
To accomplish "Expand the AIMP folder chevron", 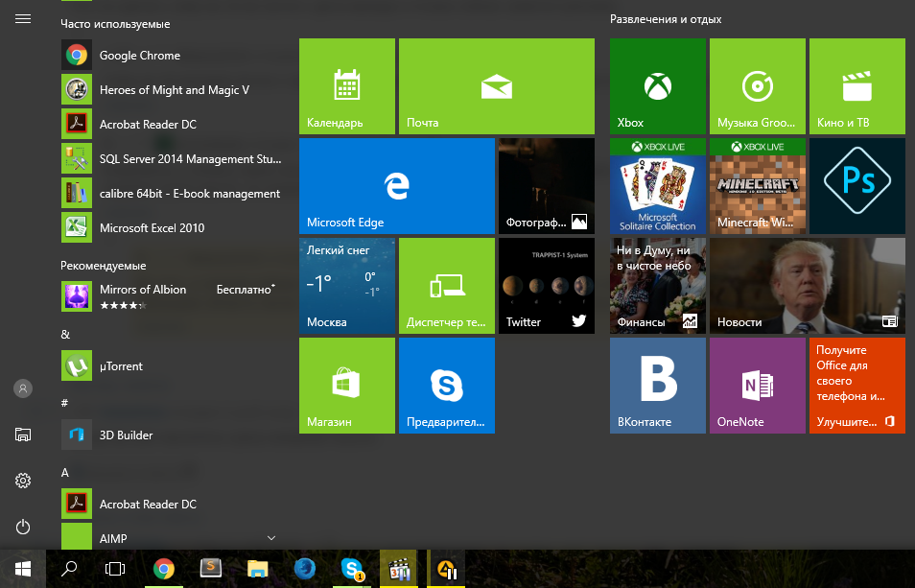I will pos(271,538).
